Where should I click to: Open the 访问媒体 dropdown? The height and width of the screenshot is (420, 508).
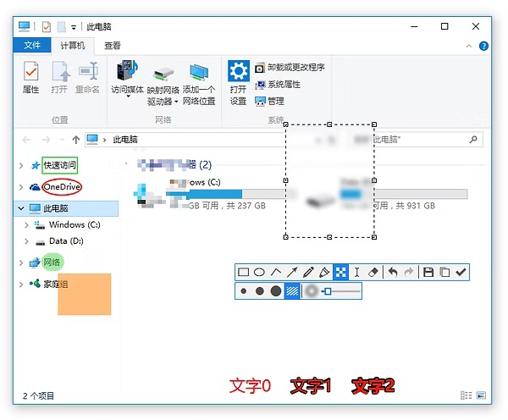128,96
